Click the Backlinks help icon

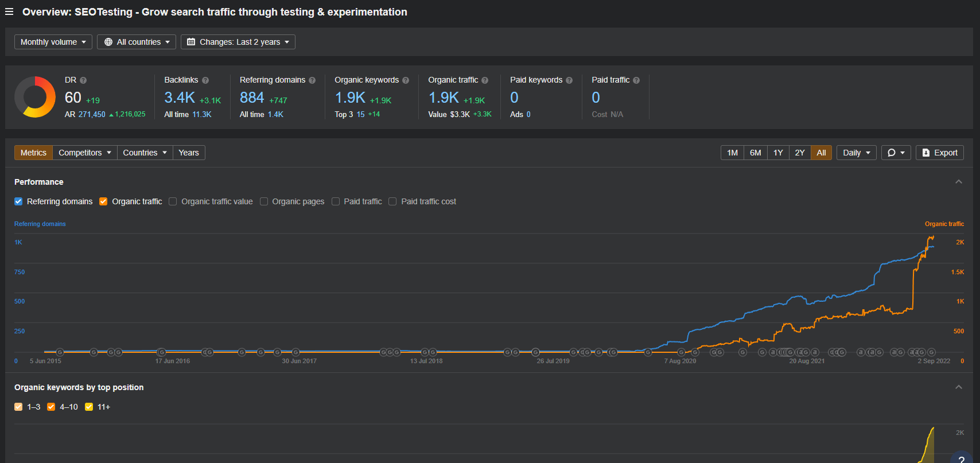pos(205,80)
